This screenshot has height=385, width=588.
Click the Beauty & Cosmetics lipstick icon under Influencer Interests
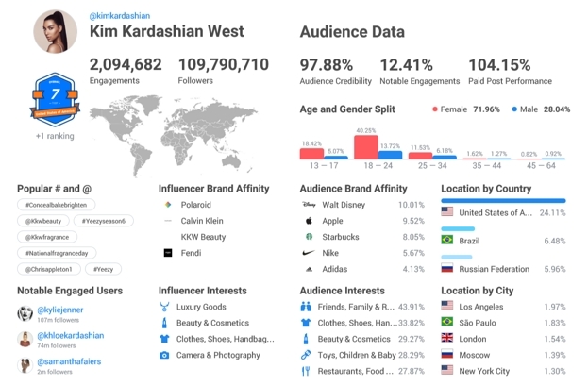click(164, 323)
